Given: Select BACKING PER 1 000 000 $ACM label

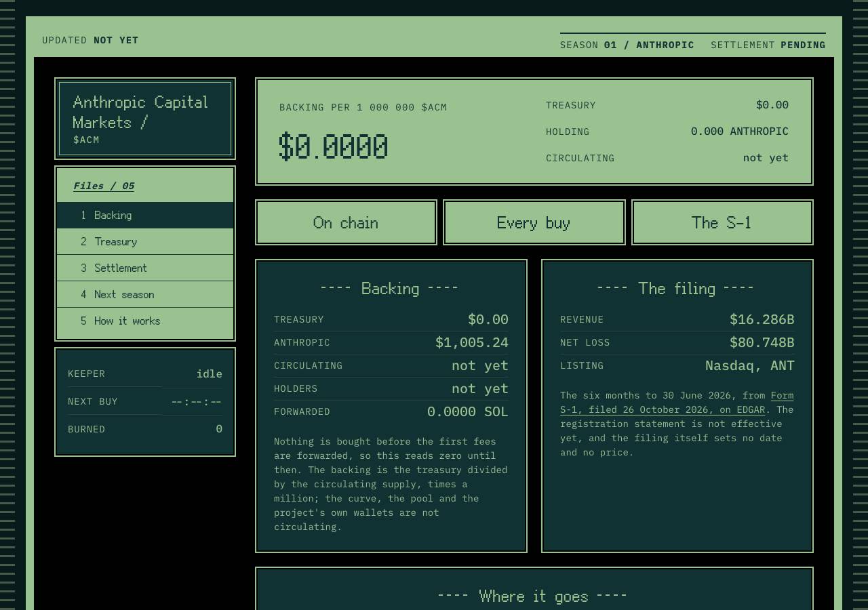Looking at the screenshot, I should point(363,107).
